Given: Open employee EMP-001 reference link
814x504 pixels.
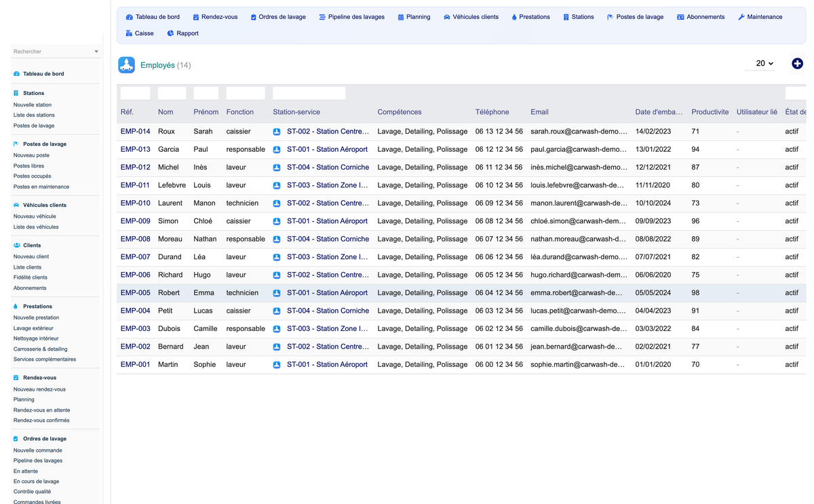Looking at the screenshot, I should [x=136, y=364].
